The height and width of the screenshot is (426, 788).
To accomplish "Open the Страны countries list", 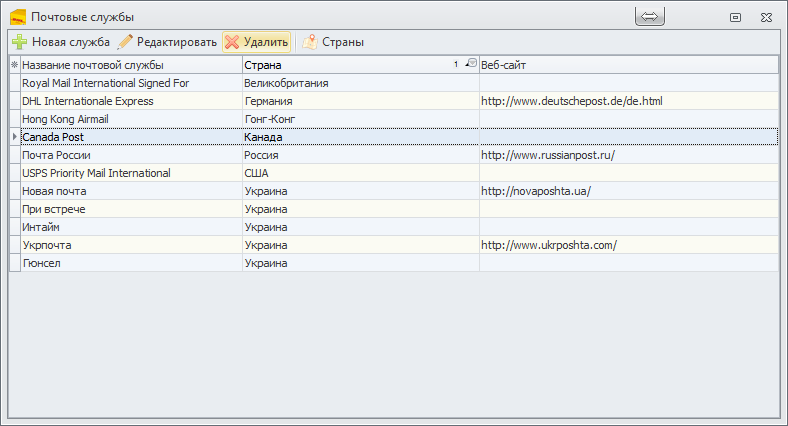I will click(x=333, y=42).
